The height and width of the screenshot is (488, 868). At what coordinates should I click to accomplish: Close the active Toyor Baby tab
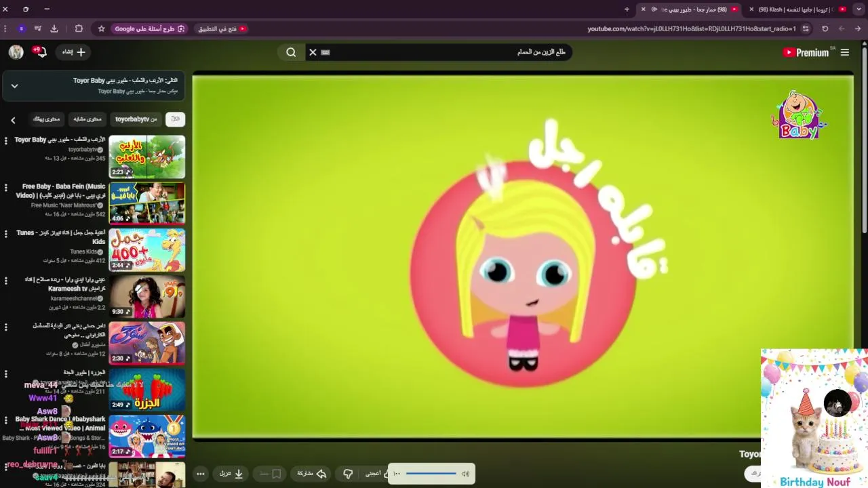point(644,9)
